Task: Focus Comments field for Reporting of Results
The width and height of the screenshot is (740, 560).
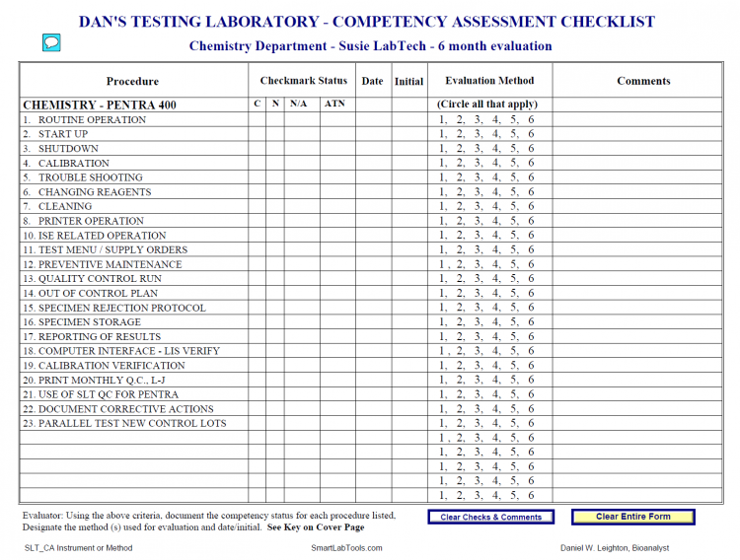Action: [x=643, y=337]
